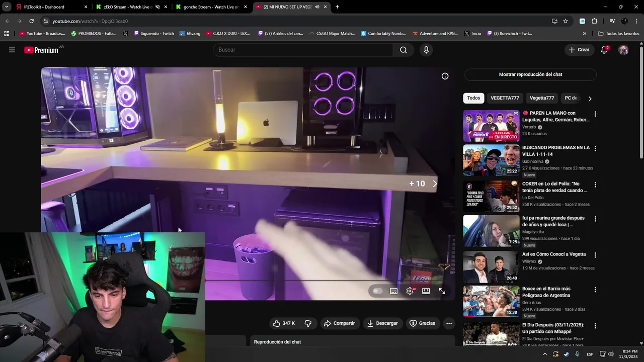Open Chrome media controls

(612, 21)
